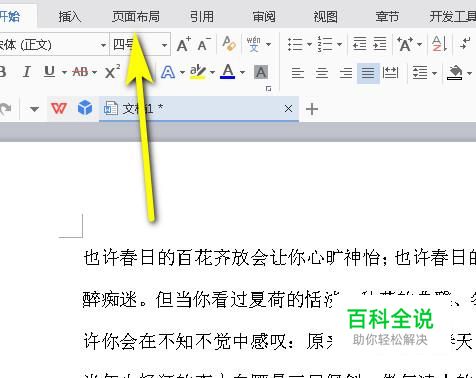Open line spacing options
Screen dimensions: 476x378
point(420,72)
